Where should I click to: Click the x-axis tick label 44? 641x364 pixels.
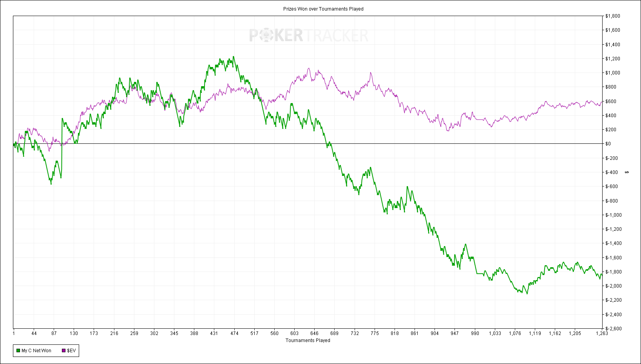tap(34, 333)
